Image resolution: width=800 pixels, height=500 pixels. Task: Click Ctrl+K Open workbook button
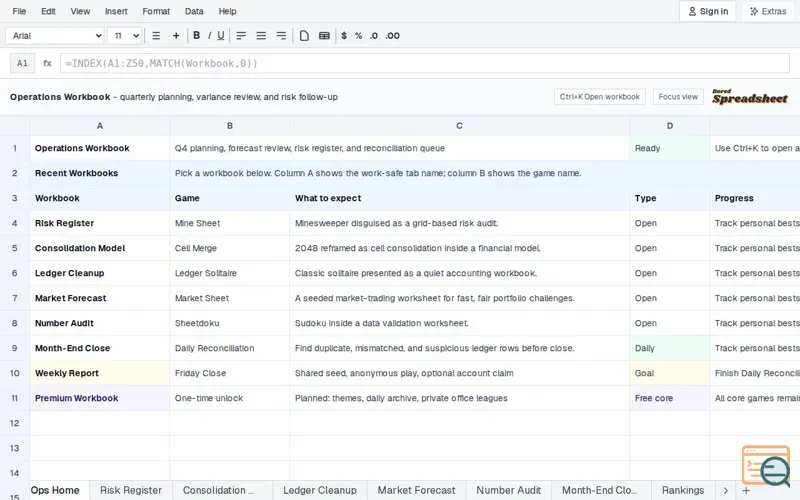coord(599,97)
